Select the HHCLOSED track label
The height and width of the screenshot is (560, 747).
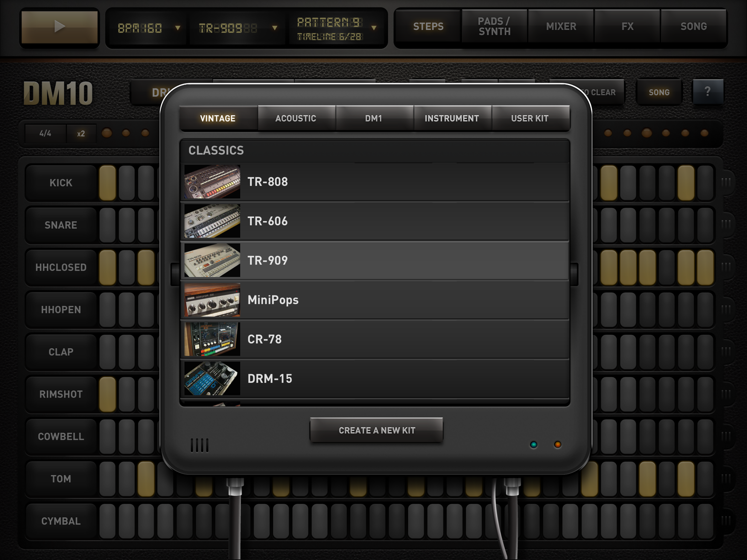tap(61, 267)
